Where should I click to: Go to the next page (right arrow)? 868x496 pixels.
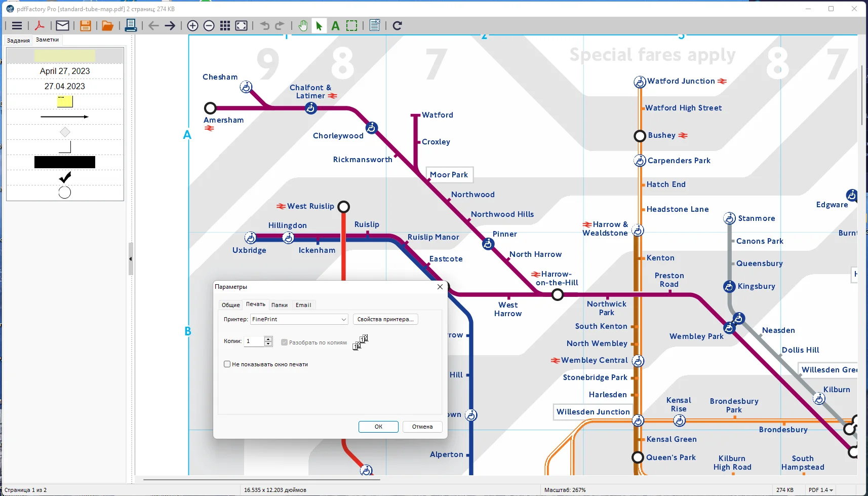click(170, 26)
